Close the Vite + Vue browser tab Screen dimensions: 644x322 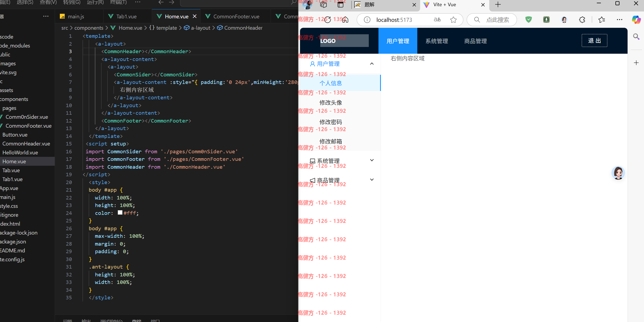pyautogui.click(x=483, y=5)
